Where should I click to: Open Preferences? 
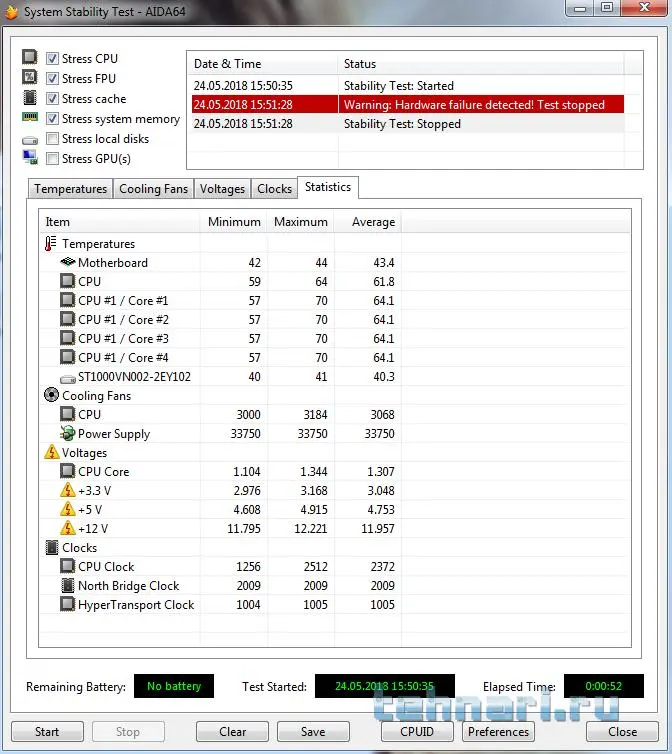pyautogui.click(x=498, y=731)
